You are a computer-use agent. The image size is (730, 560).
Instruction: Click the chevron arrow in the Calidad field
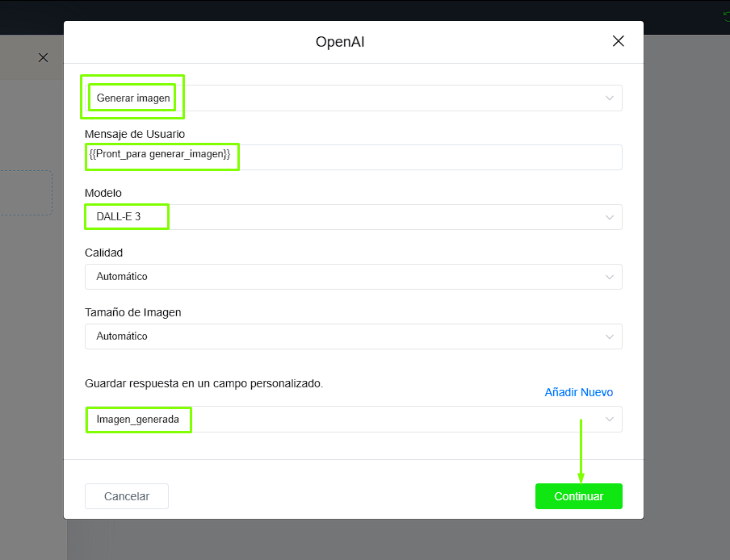click(x=610, y=277)
